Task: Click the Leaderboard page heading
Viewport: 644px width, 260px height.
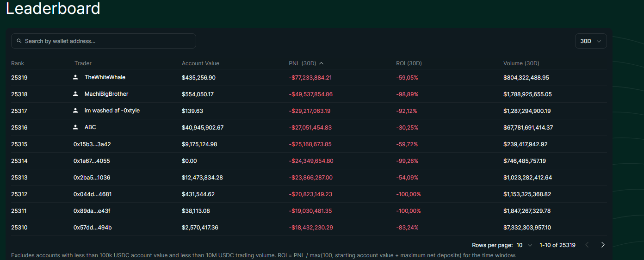Action: click(x=53, y=8)
